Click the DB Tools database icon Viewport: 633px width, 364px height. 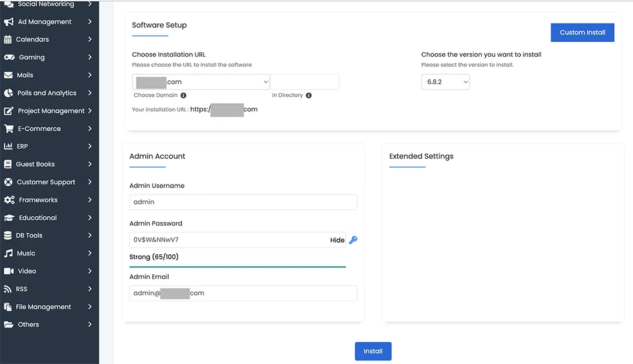[x=8, y=235]
